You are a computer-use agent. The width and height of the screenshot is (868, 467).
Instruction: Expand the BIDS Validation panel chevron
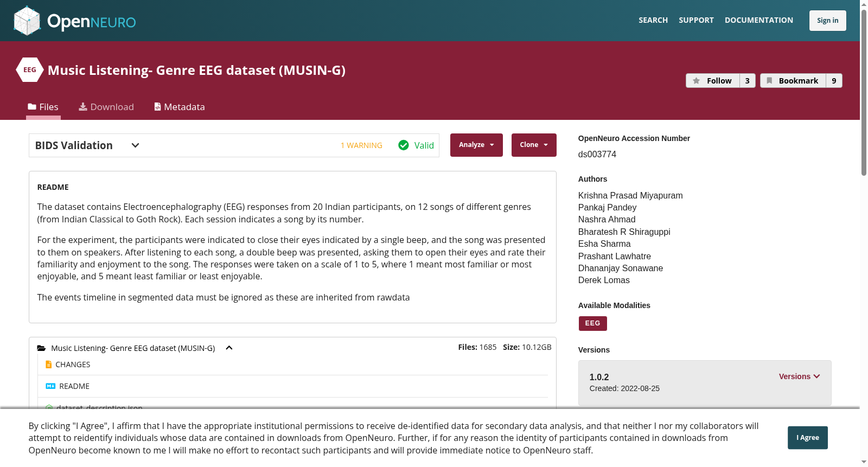pyautogui.click(x=136, y=145)
